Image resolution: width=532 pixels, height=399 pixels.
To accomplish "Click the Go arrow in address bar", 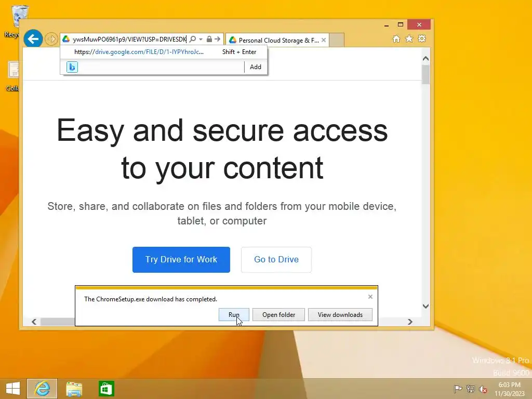I will (x=218, y=39).
